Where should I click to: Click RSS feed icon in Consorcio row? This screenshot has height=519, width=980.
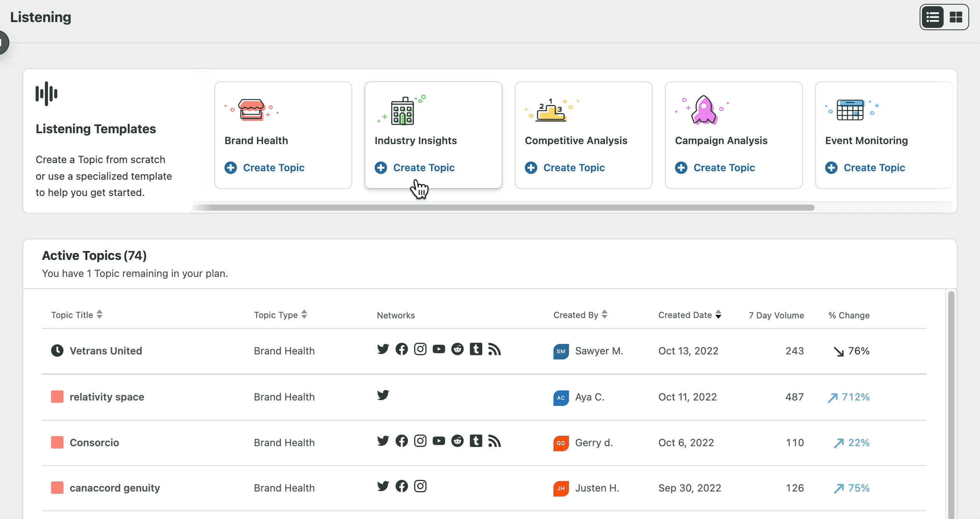[495, 440]
